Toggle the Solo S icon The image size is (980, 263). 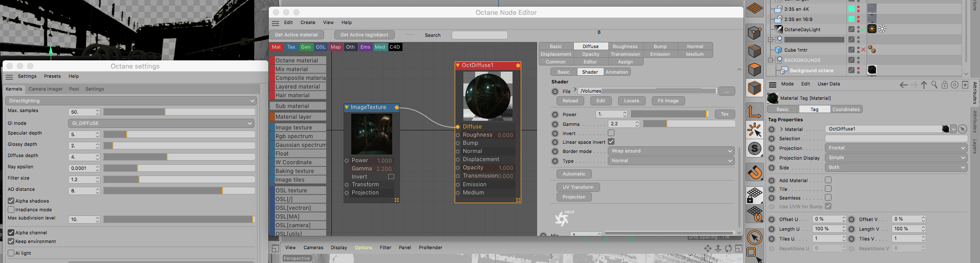click(x=754, y=149)
